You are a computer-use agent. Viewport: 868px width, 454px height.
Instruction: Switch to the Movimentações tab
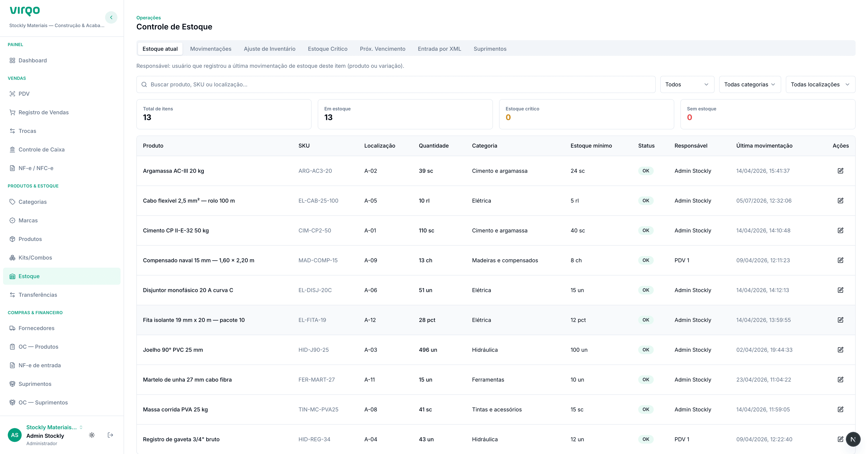click(211, 49)
